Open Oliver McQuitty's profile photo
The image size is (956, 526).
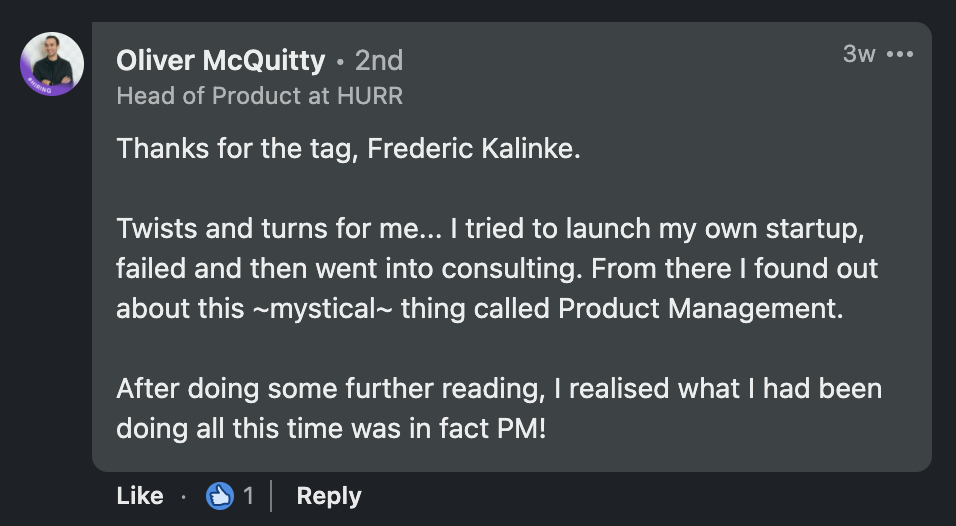tap(52, 64)
